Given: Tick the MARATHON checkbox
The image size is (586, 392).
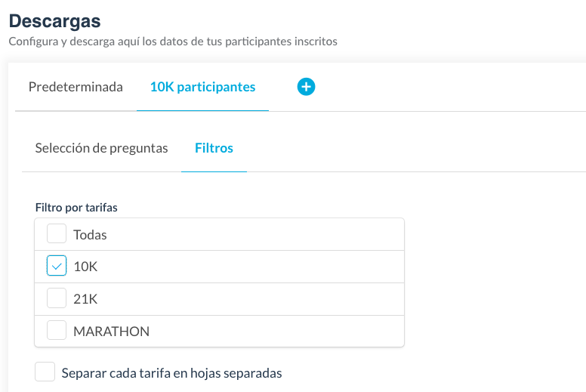Looking at the screenshot, I should [x=57, y=331].
